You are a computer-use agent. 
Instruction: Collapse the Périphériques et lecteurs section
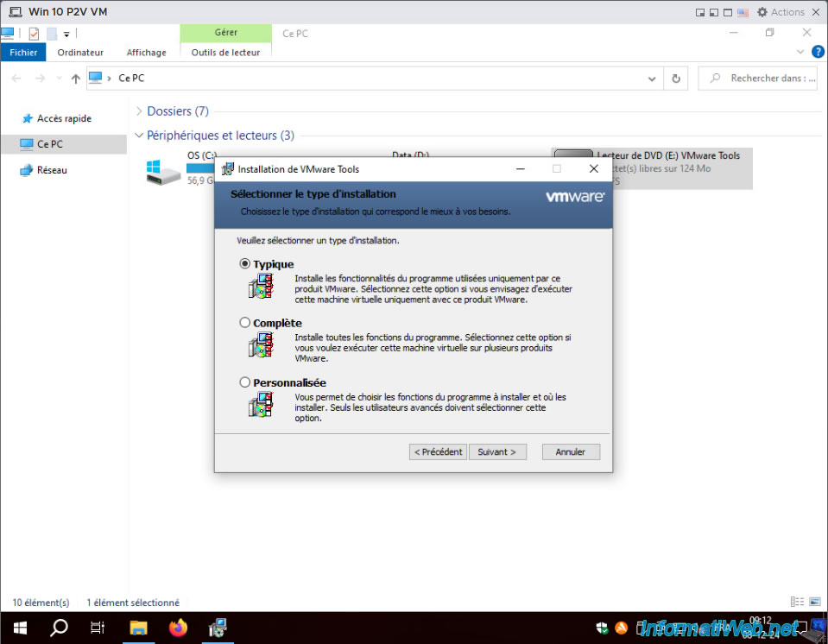(x=139, y=136)
